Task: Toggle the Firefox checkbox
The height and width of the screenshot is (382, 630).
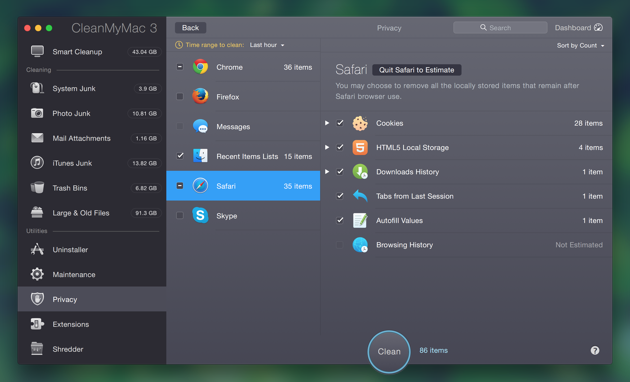Action: pos(180,96)
